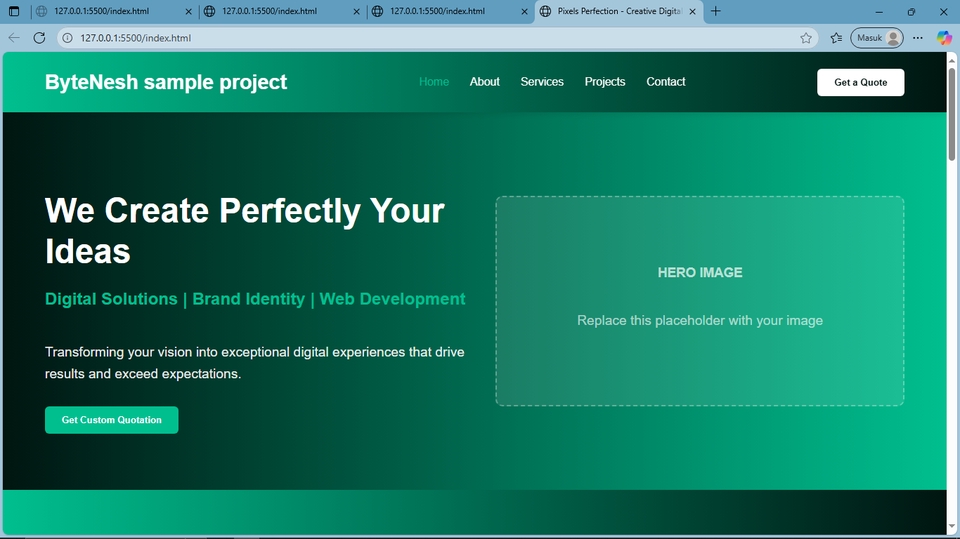Click the Get a Quote button
The image size is (960, 539).
click(860, 82)
